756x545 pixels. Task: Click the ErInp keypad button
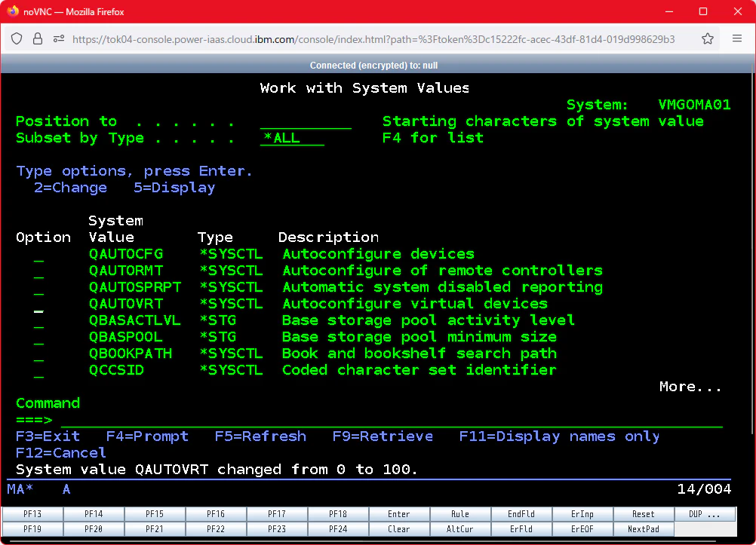(x=582, y=514)
